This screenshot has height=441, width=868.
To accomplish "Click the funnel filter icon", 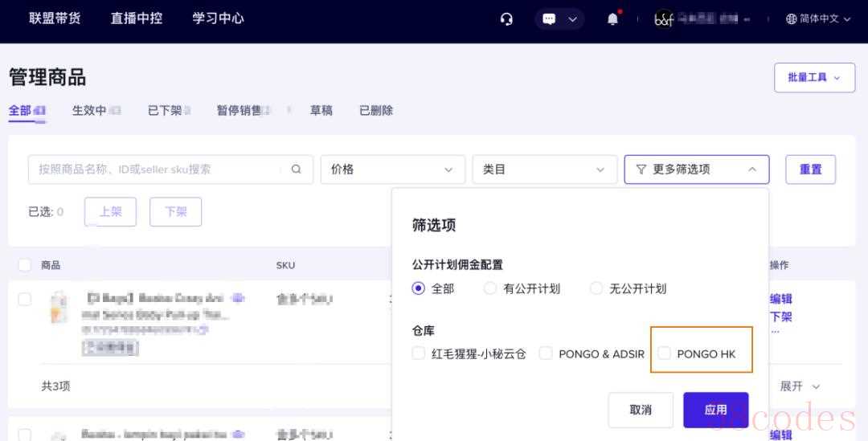I will pos(641,169).
